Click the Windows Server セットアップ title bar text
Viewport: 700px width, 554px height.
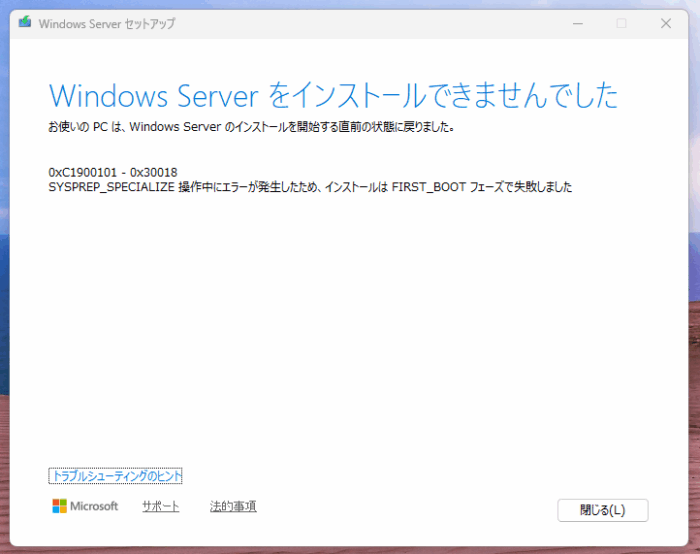pyautogui.click(x=106, y=23)
